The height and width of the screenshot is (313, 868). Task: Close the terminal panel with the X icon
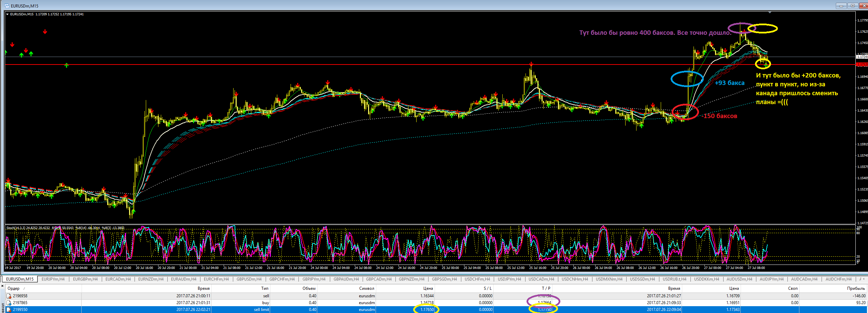pyautogui.click(x=2, y=286)
